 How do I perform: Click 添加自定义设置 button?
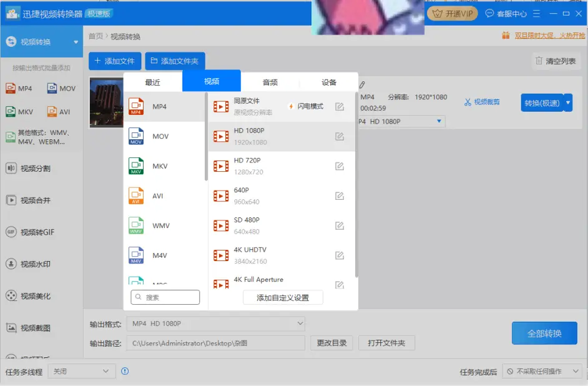283,297
